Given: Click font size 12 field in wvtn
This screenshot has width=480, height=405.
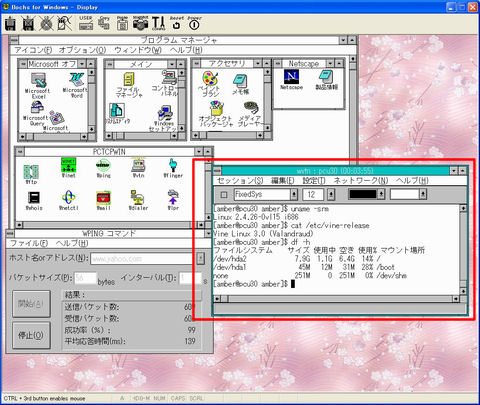Looking at the screenshot, I should [x=313, y=194].
